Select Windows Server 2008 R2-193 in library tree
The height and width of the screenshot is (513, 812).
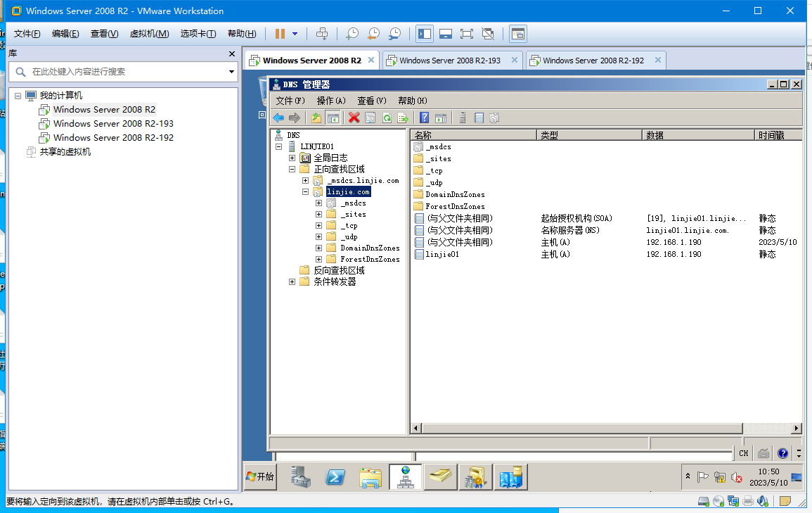(x=113, y=123)
